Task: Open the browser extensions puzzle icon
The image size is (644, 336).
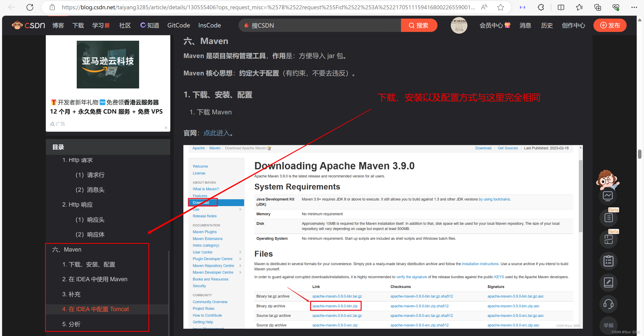Action: coord(541,7)
